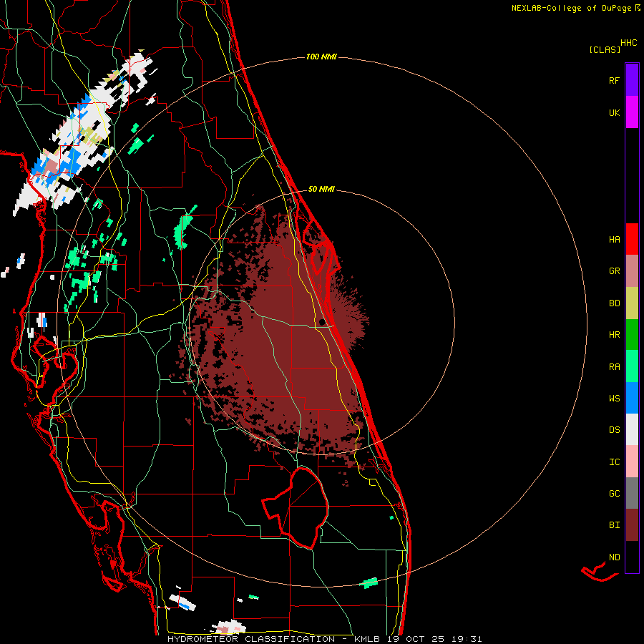The width and height of the screenshot is (644, 644).
Task: Click the "[CLAS]" units label
Action: pyautogui.click(x=605, y=49)
